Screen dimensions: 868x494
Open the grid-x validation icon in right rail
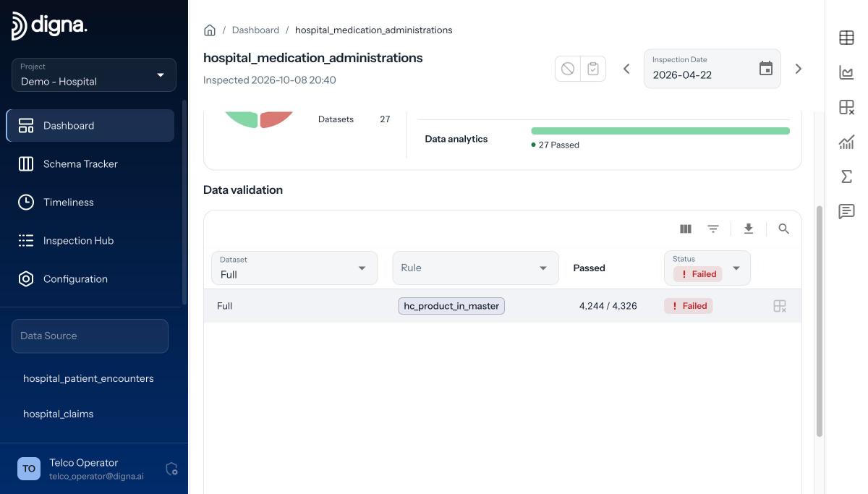coord(846,107)
